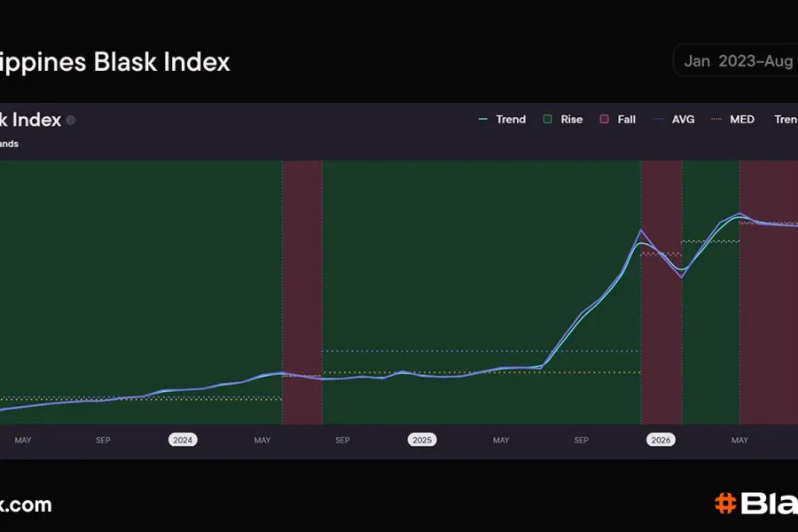Toggle the Fall legend item
Viewport: 798px width, 532px height.
pyautogui.click(x=618, y=119)
